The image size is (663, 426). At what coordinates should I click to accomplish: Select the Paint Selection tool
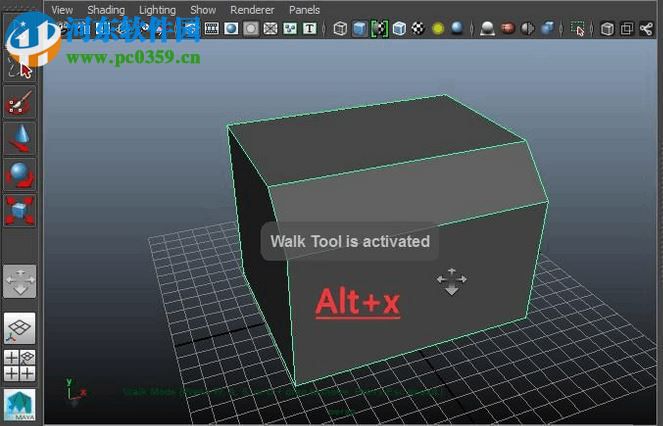click(19, 103)
